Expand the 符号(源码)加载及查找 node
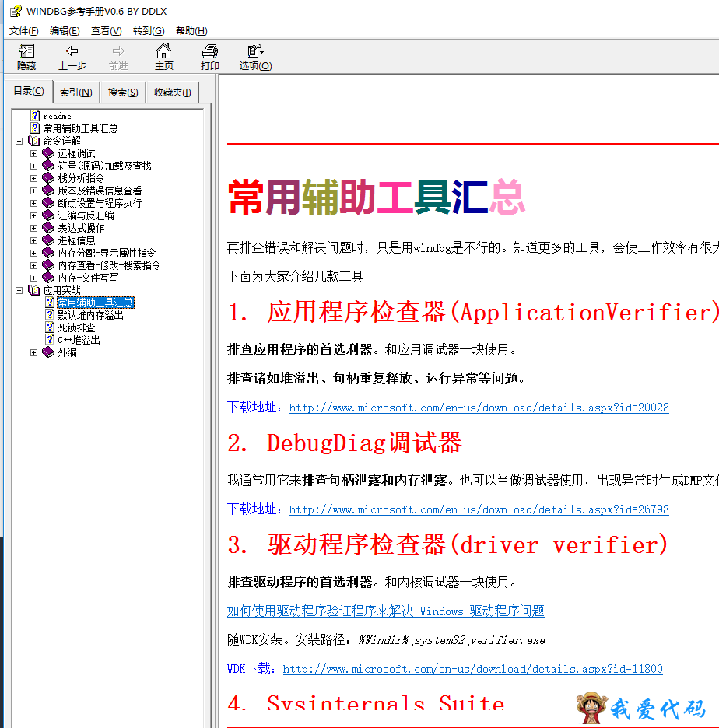The image size is (719, 728). pos(34,166)
